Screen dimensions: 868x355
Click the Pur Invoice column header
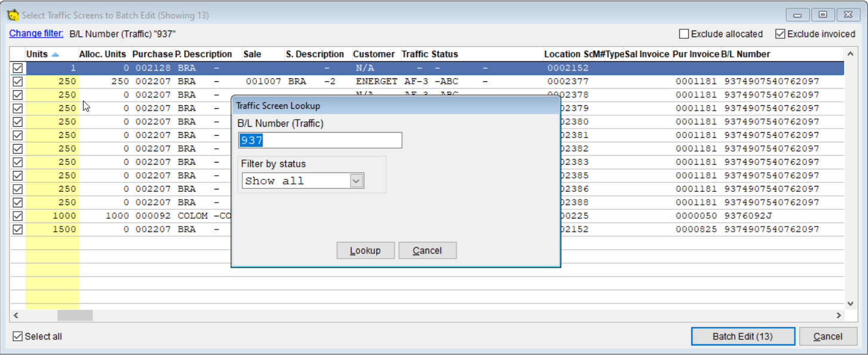click(696, 54)
